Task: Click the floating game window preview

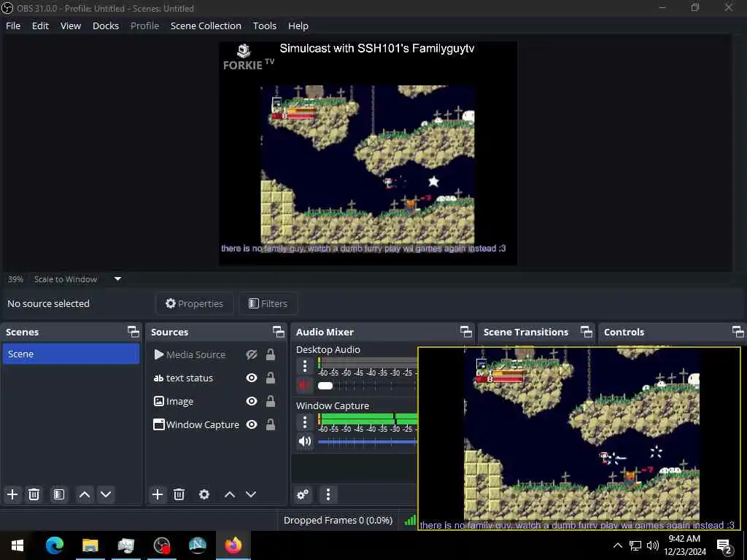Action: coord(579,438)
